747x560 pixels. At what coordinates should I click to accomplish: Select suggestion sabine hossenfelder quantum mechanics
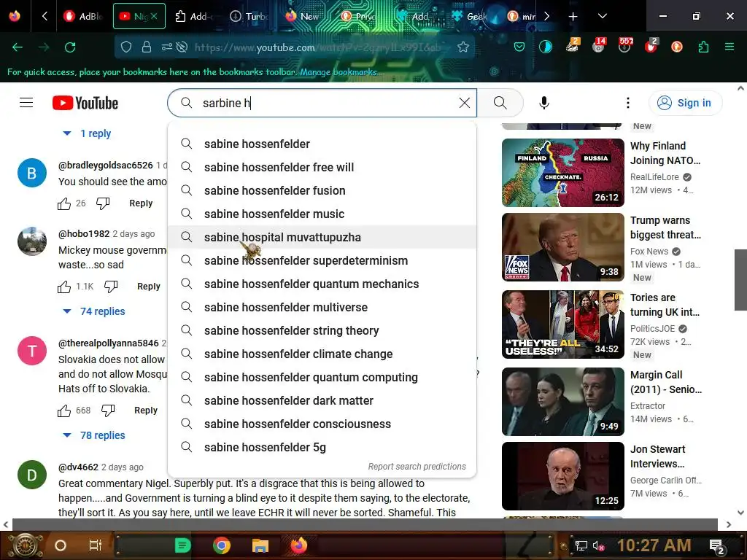coord(322,284)
